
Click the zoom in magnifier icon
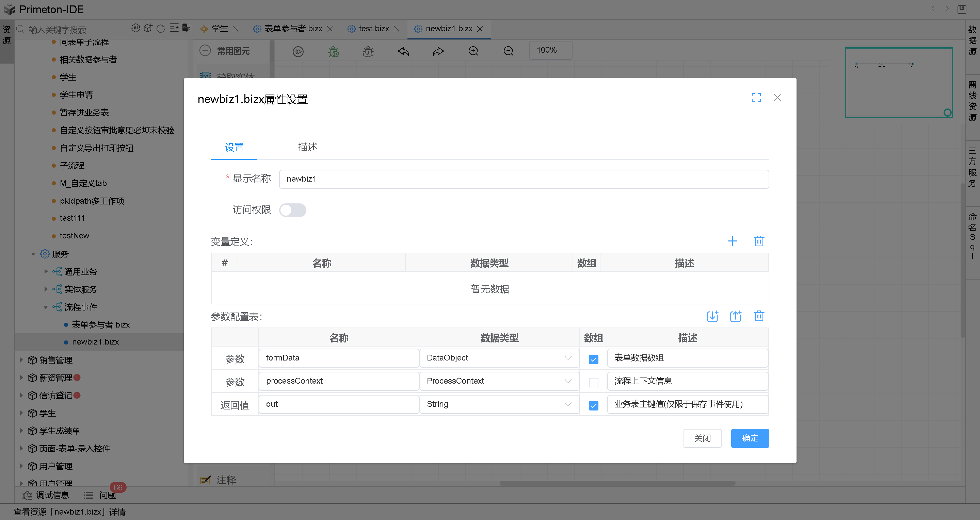473,51
